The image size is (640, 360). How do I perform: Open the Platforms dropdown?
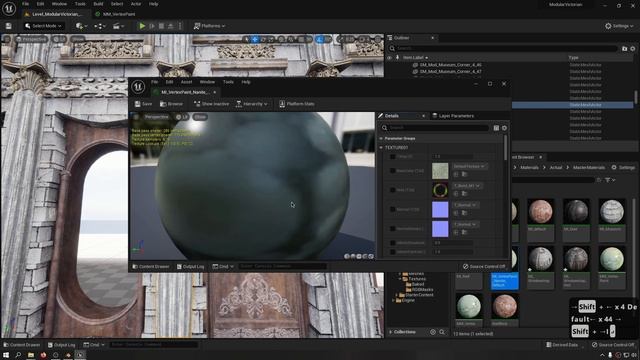[x=209, y=26]
